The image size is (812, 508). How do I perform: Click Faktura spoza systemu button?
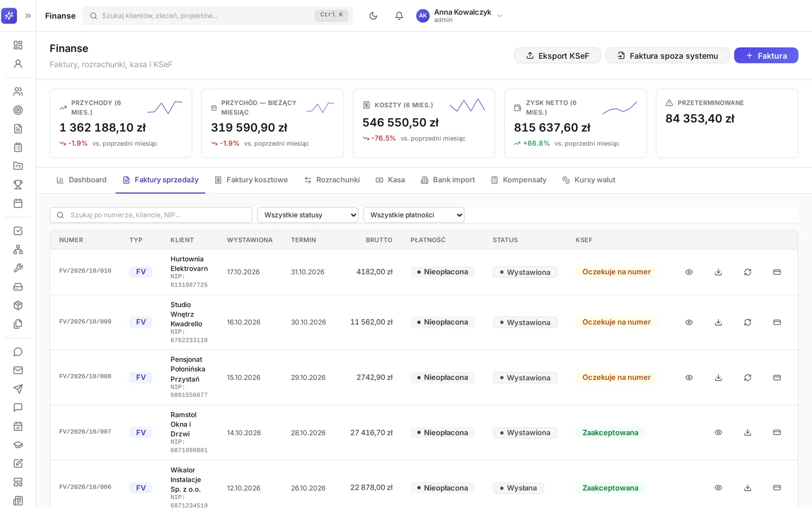pos(667,55)
